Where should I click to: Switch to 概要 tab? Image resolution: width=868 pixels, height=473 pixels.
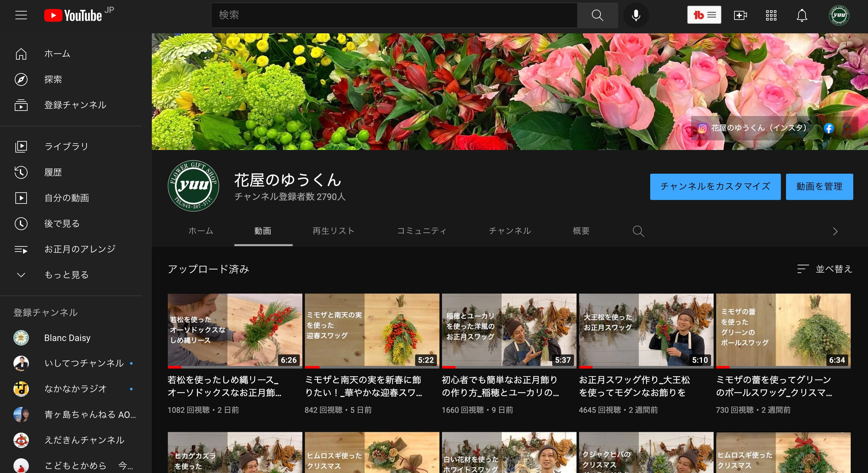point(581,231)
